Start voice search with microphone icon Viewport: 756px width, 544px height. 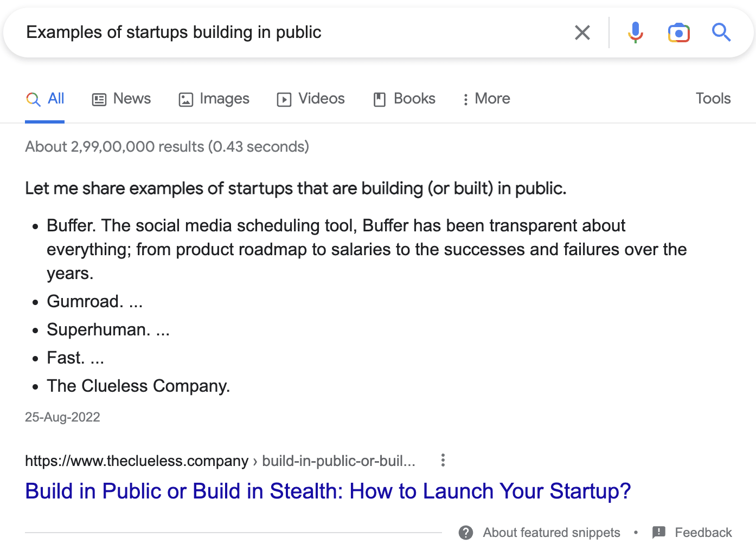pos(635,33)
